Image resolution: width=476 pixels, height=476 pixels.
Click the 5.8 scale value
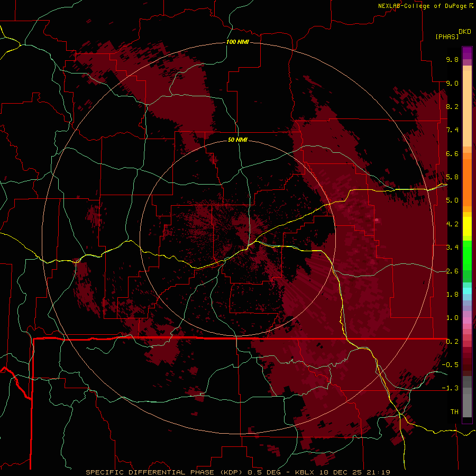click(452, 177)
